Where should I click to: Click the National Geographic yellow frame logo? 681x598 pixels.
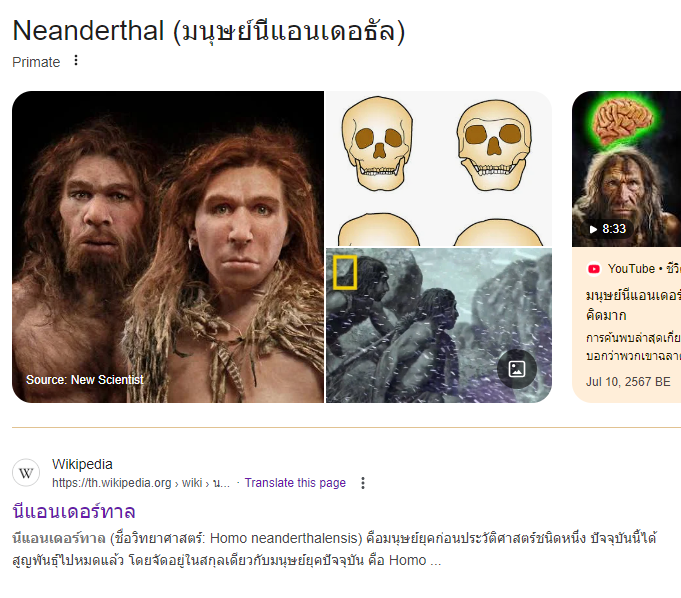pyautogui.click(x=345, y=272)
